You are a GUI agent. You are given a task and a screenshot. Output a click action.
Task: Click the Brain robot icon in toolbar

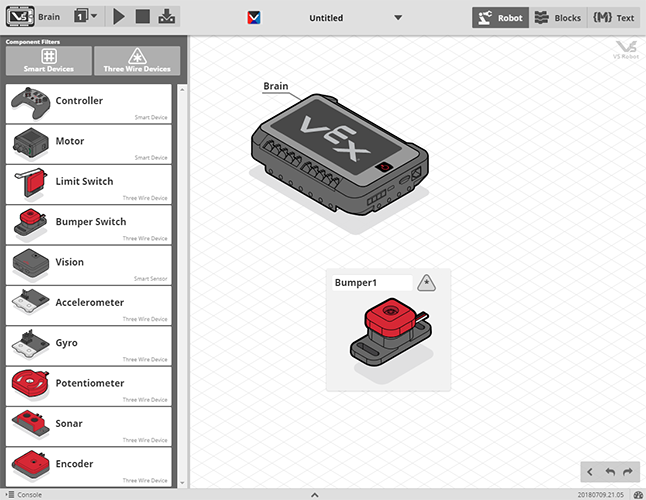coord(20,16)
